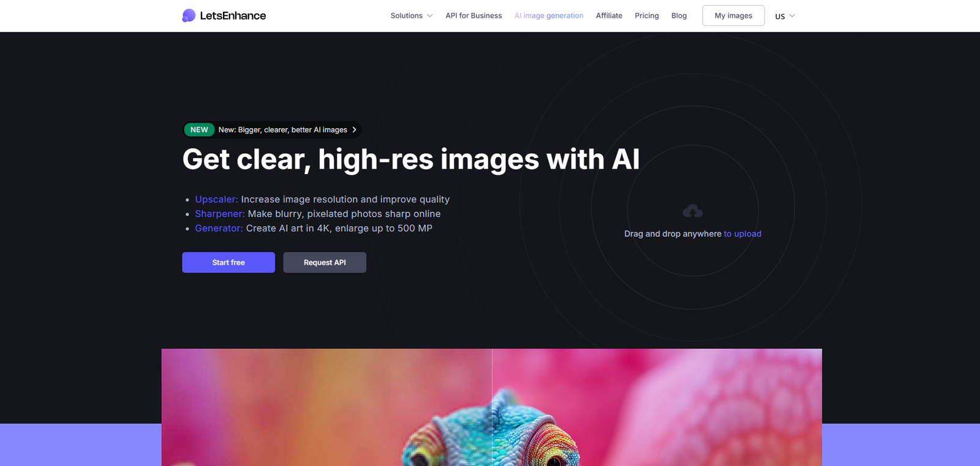The image size is (980, 466).
Task: Go to AI image generation
Action: tap(549, 16)
